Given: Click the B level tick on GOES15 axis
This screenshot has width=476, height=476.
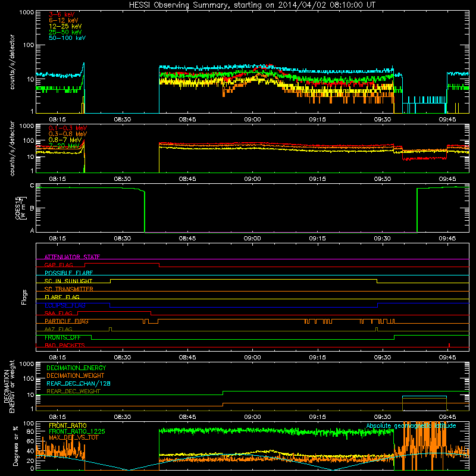Looking at the screenshot, I should tap(32, 208).
